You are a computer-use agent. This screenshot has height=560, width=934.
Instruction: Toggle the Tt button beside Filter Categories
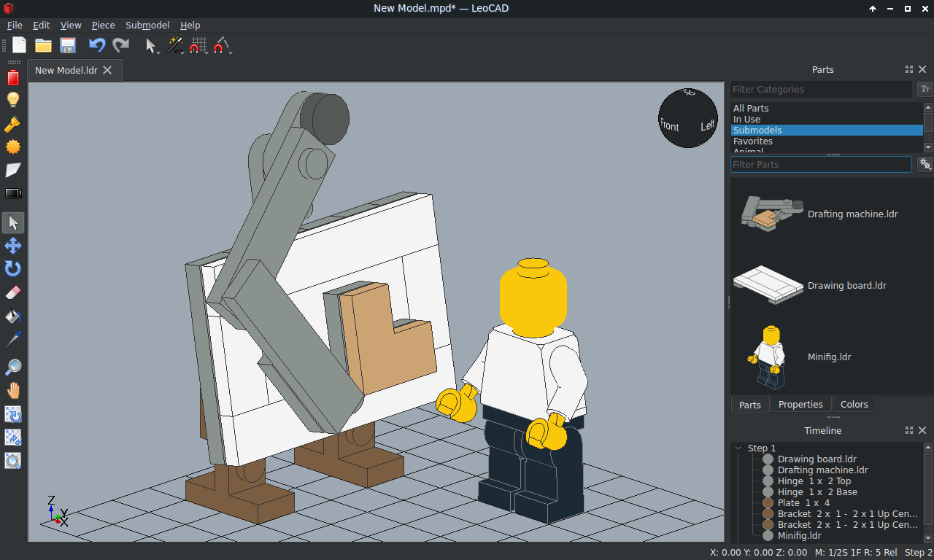(925, 89)
